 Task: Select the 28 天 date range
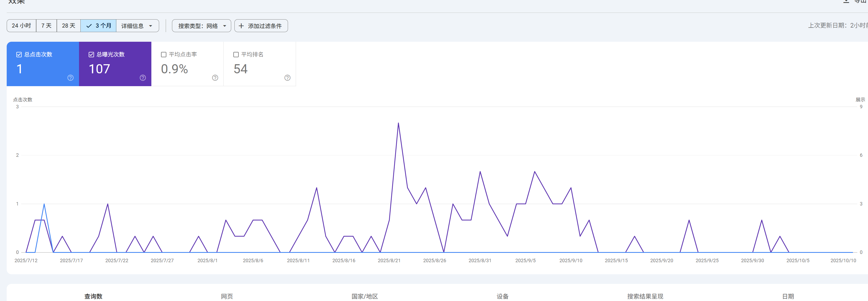68,26
